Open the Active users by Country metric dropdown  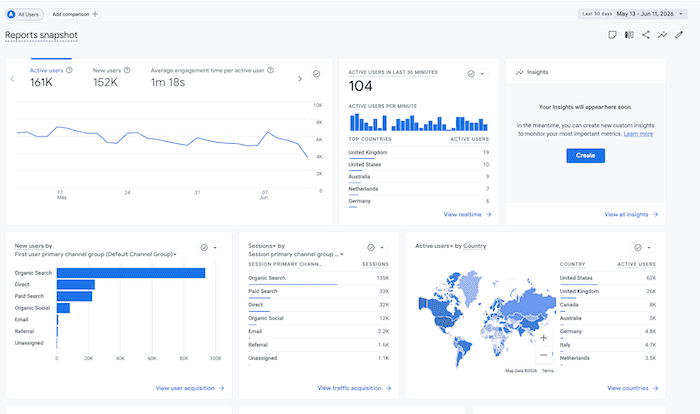(x=434, y=246)
